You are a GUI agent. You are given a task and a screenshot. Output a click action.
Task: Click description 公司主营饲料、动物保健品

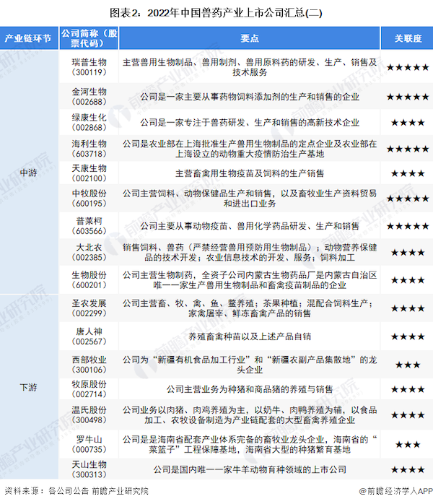pos(250,199)
